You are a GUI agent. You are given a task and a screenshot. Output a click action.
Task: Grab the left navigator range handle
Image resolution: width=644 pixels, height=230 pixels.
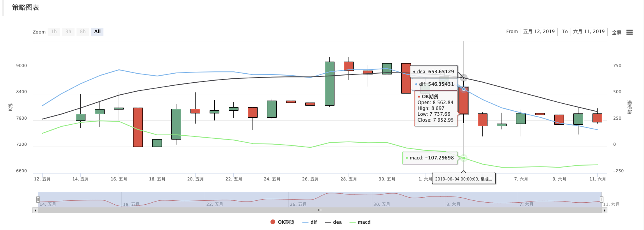[x=38, y=200]
